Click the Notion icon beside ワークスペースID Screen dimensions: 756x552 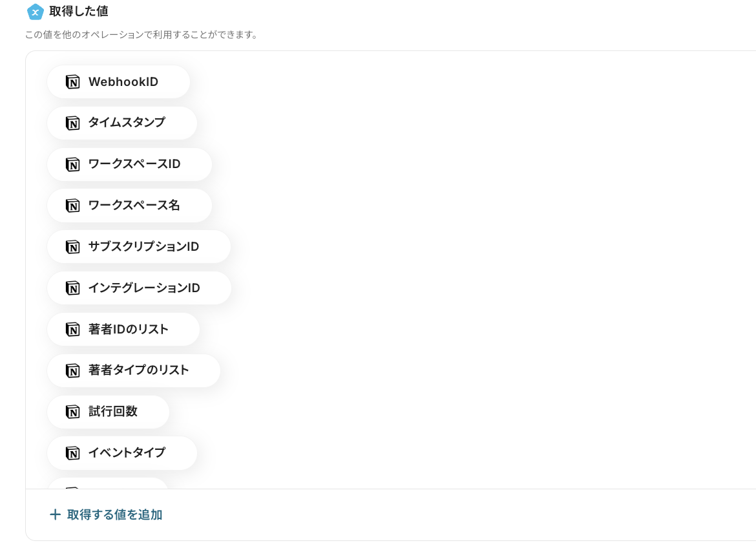pyautogui.click(x=72, y=164)
